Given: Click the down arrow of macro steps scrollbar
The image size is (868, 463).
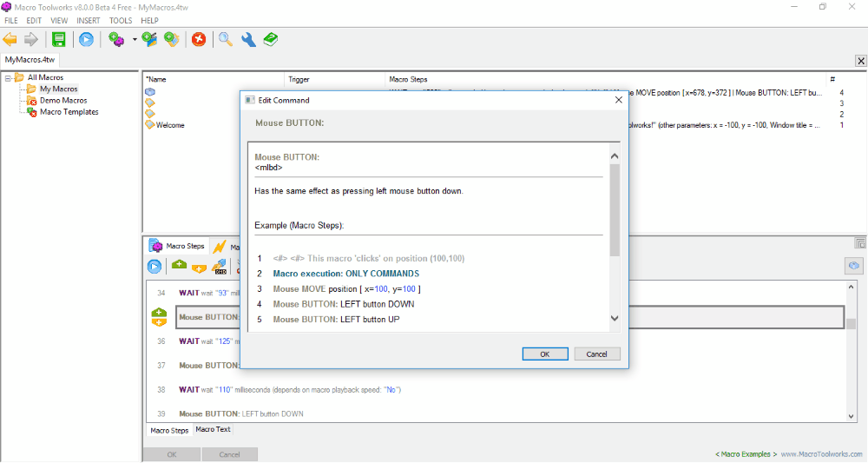Looking at the screenshot, I should [852, 416].
